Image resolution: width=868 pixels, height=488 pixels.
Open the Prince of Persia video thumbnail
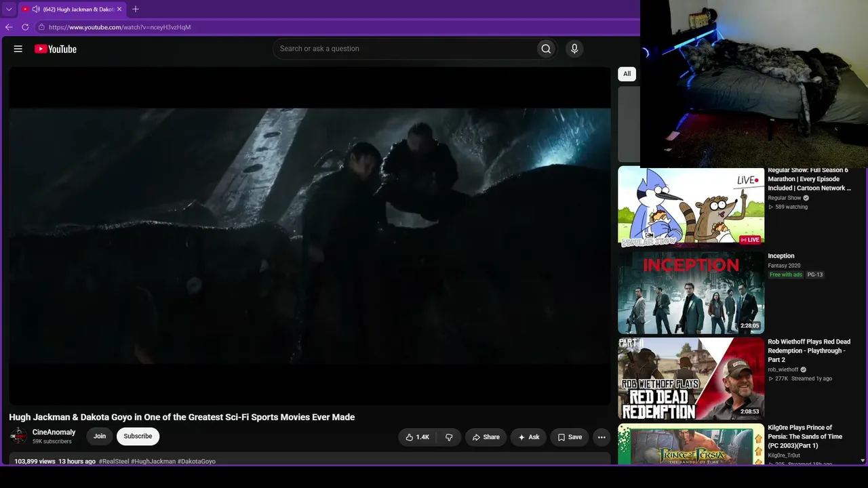691,444
